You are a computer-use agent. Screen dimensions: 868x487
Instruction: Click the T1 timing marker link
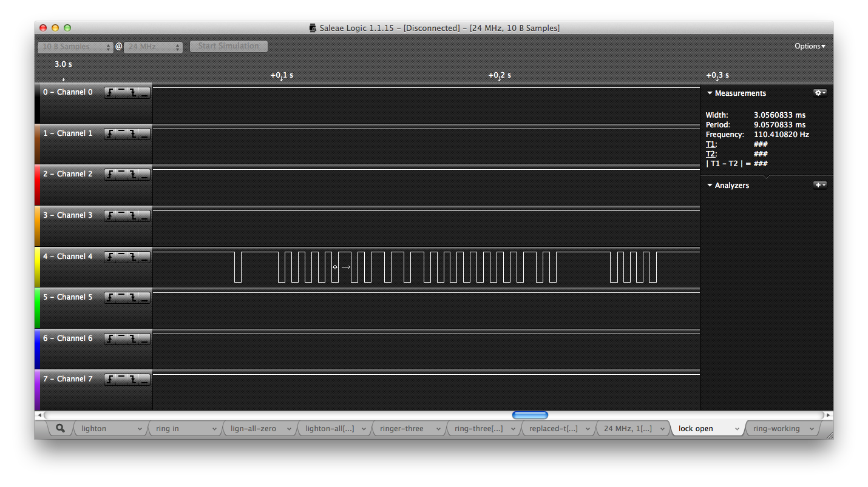(x=711, y=144)
